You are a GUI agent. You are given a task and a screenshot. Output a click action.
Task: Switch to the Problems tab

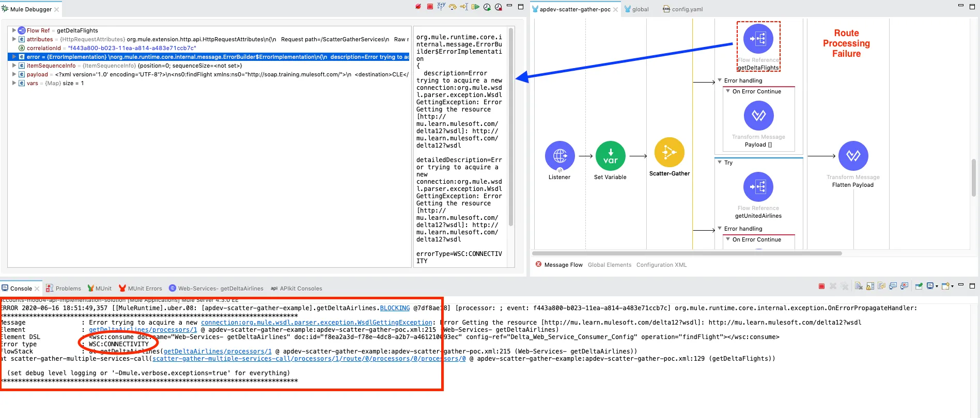64,288
